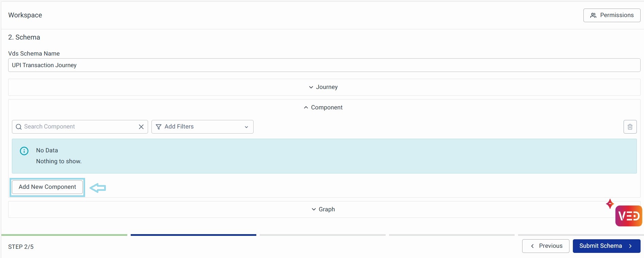This screenshot has height=258, width=644.
Task: Open the Add Filters dropdown arrow
Action: click(246, 127)
